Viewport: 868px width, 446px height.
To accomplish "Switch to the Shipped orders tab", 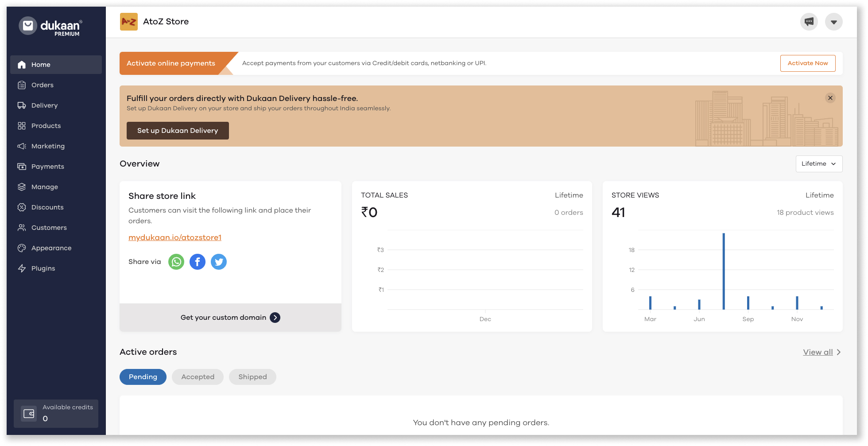I will [x=252, y=377].
